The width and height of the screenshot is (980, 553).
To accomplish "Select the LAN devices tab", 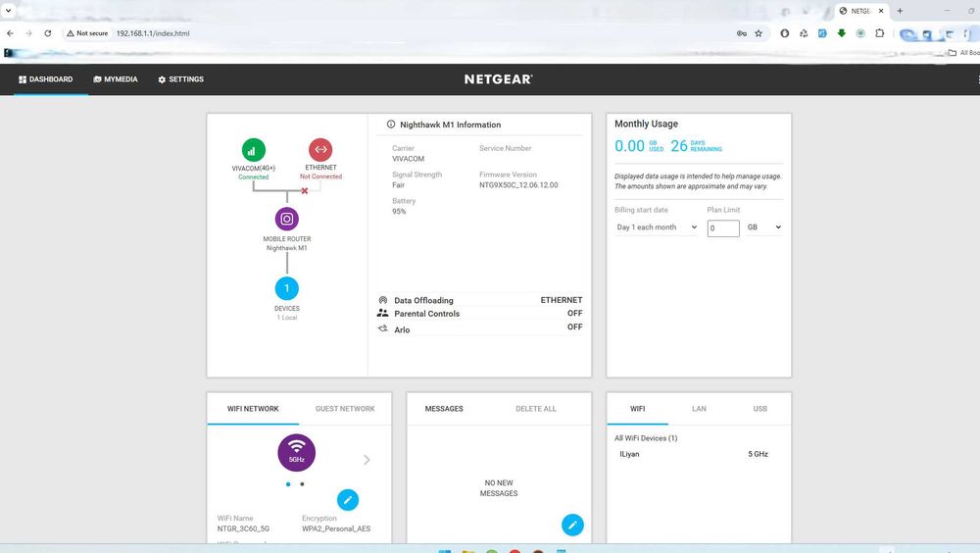I will pyautogui.click(x=699, y=409).
